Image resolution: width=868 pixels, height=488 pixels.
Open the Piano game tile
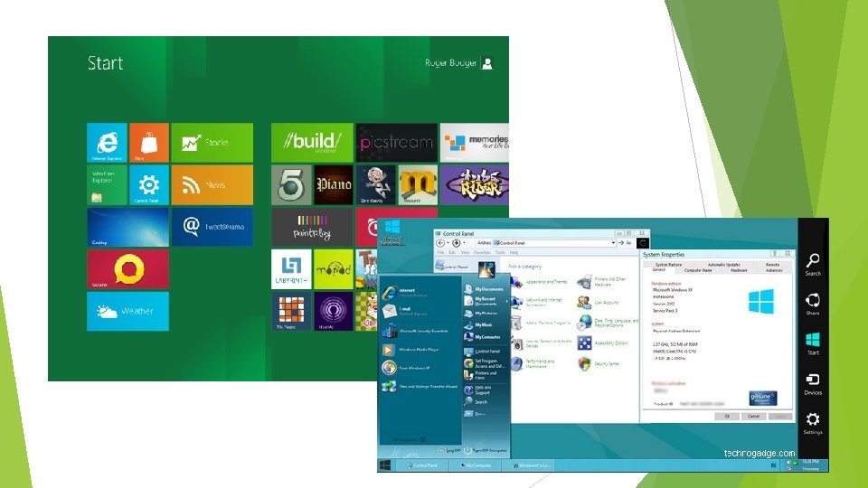334,184
